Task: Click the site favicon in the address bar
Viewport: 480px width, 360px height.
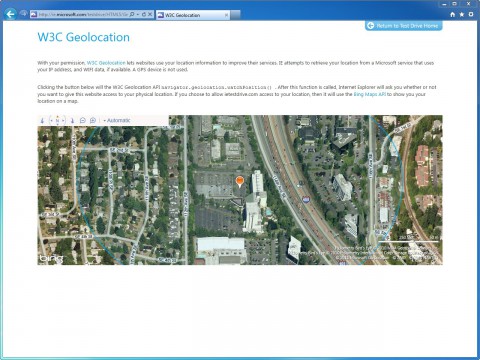Action: pos(34,14)
